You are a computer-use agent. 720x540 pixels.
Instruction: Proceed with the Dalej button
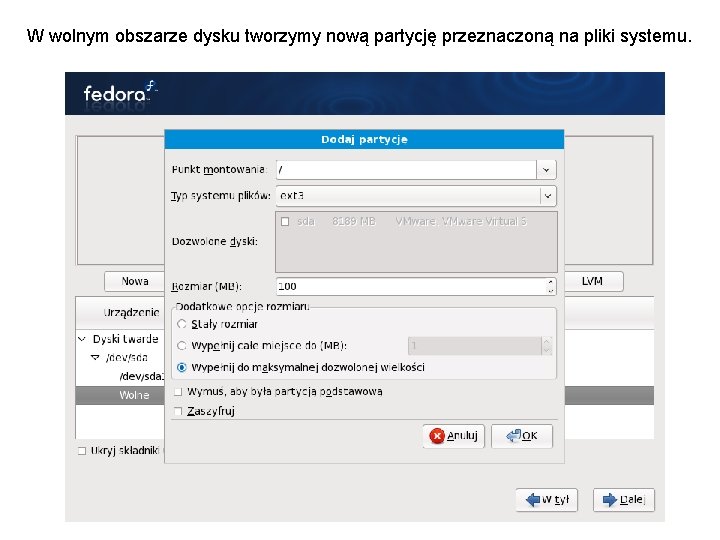(624, 500)
